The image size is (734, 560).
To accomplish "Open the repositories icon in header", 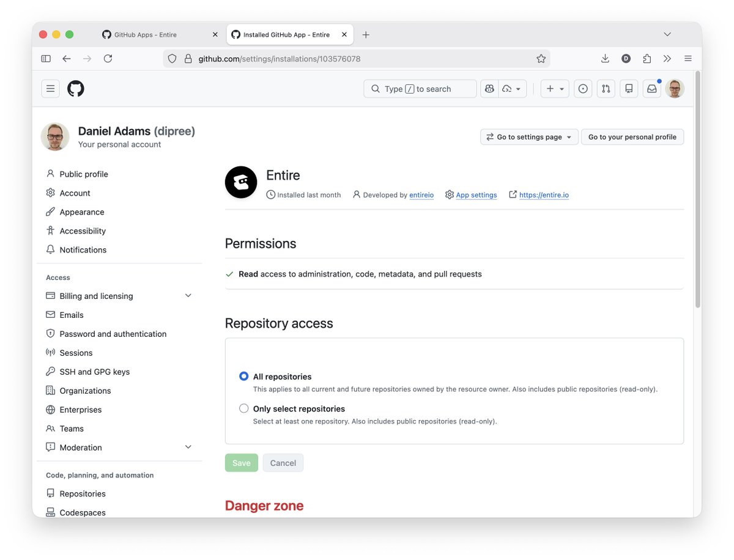I will click(629, 89).
